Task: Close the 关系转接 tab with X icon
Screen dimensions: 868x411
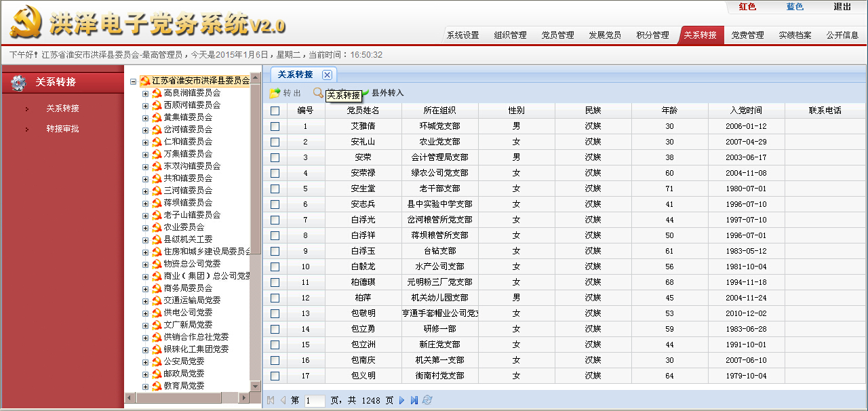Action: [x=327, y=75]
